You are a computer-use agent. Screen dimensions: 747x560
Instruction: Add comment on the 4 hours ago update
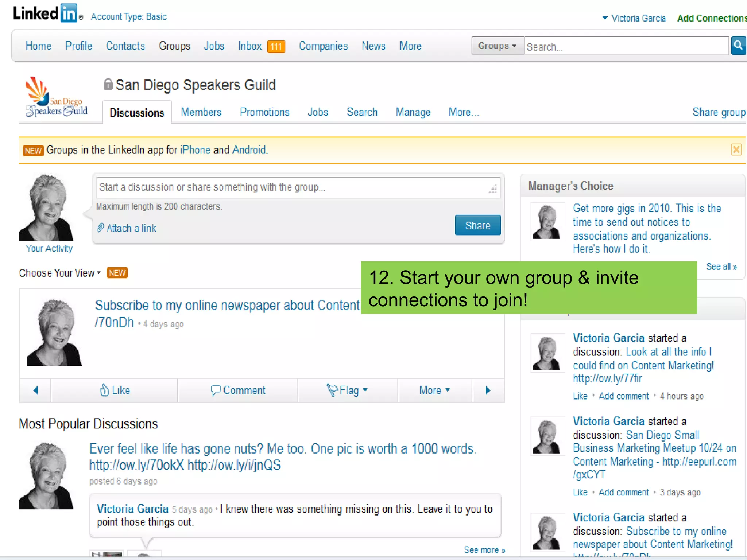coord(624,396)
